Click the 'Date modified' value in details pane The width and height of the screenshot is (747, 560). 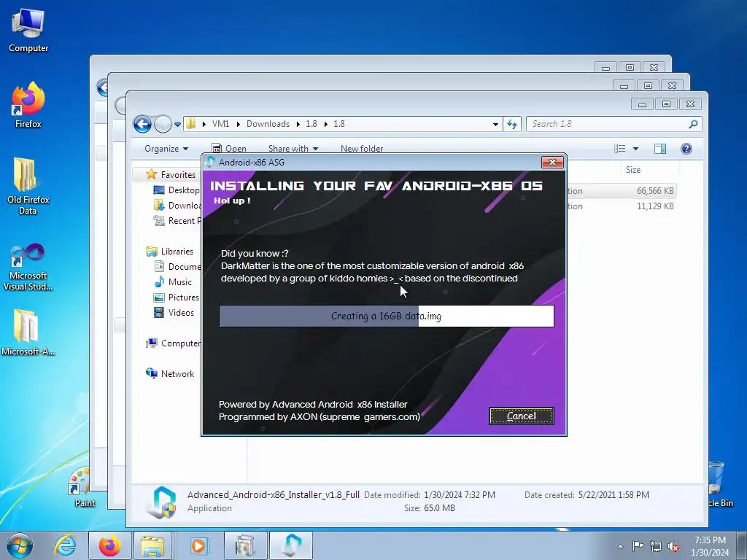[x=460, y=495]
